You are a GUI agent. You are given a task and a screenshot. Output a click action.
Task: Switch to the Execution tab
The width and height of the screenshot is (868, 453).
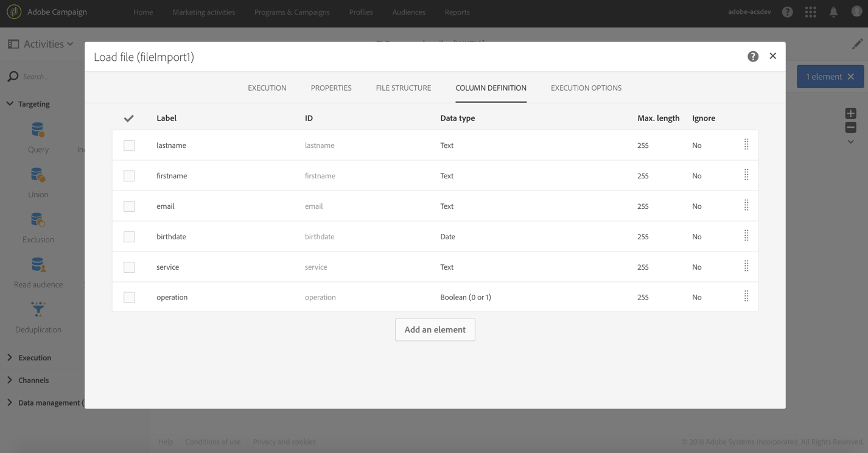coord(267,88)
